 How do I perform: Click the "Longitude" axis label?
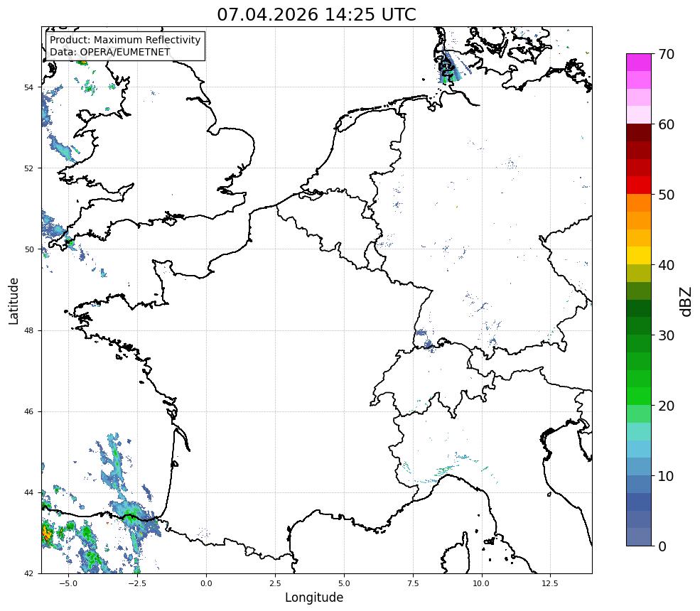coord(314,598)
